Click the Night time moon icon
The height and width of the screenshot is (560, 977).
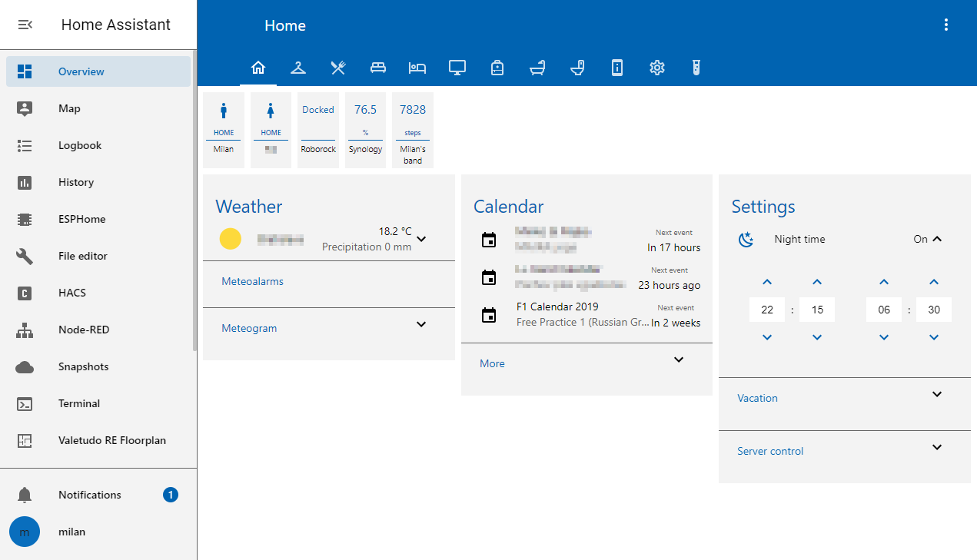[x=746, y=240]
